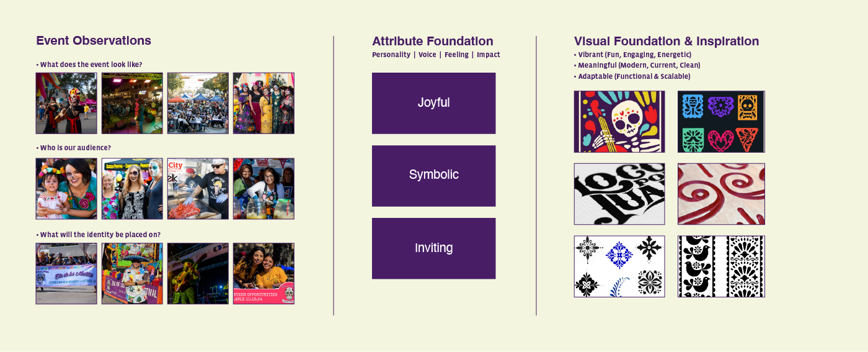868x352 pixels.
Task: Open the baby with flower crown photo
Action: tap(66, 189)
